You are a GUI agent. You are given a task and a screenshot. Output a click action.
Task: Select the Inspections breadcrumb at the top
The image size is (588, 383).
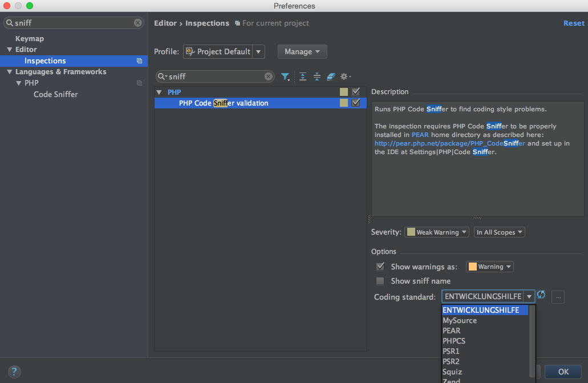tap(207, 23)
